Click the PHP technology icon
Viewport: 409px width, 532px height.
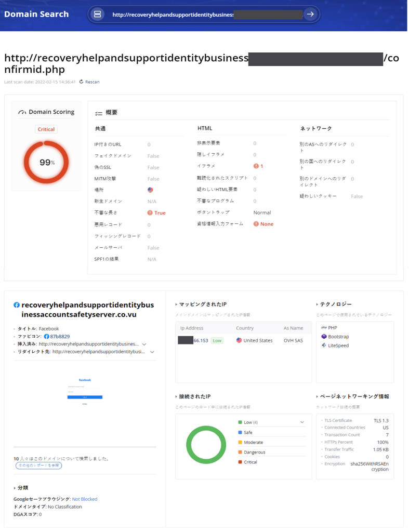tap(324, 328)
